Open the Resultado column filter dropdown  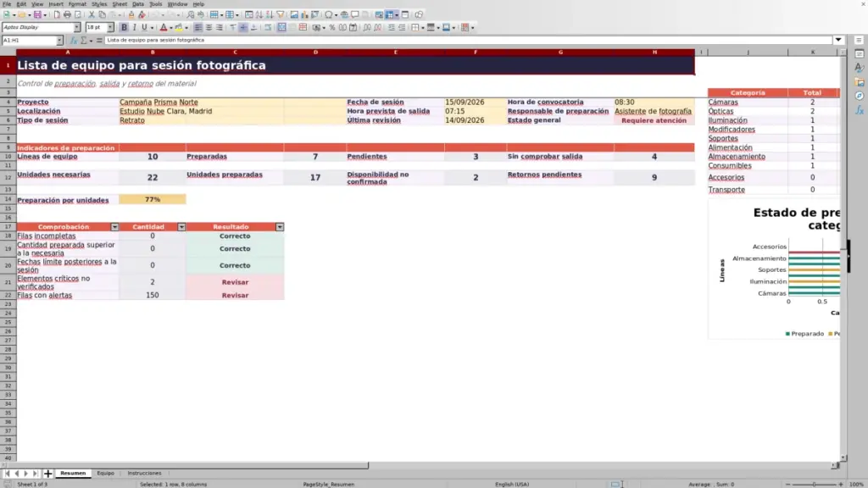pyautogui.click(x=280, y=227)
